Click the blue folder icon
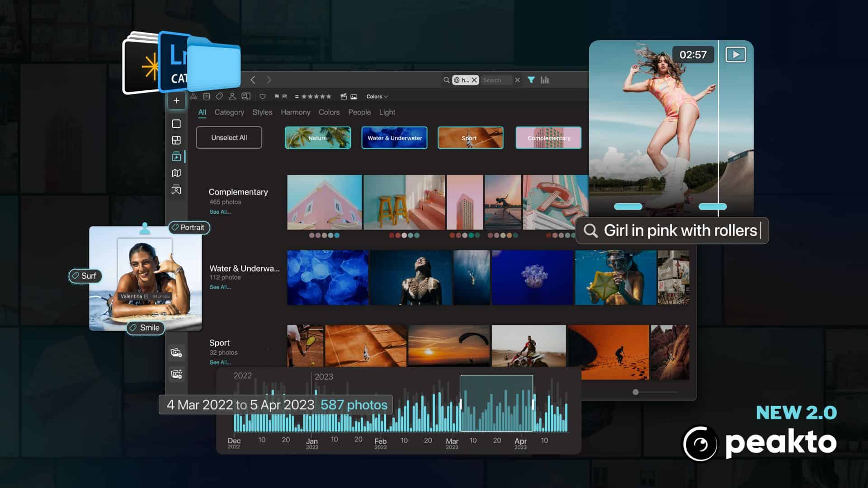The image size is (868, 488). pos(213,65)
